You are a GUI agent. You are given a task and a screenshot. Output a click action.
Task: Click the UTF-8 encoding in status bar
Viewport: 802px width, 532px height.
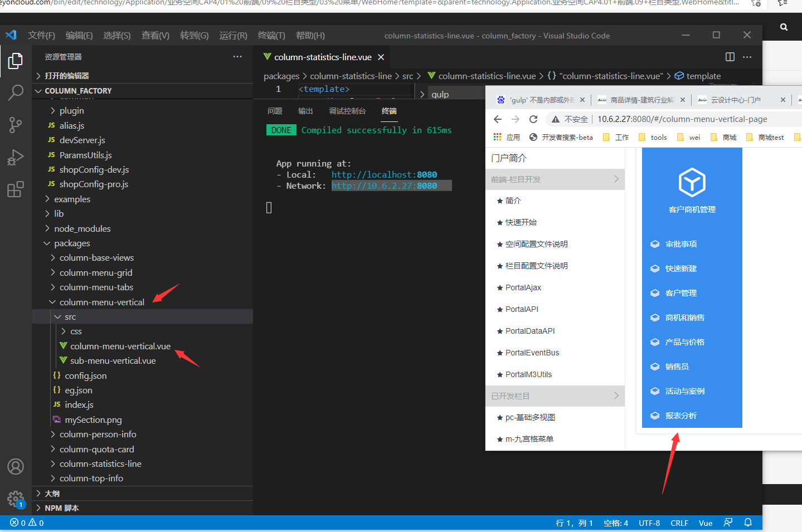coord(649,523)
